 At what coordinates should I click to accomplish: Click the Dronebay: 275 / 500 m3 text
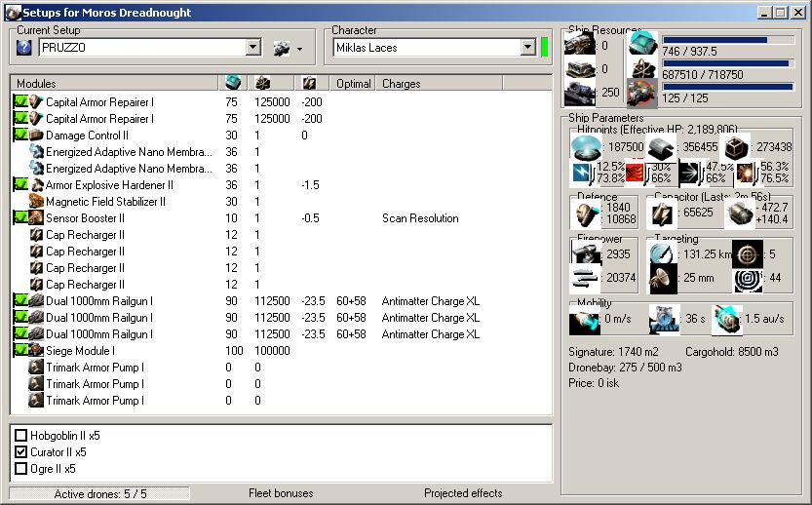click(x=625, y=368)
